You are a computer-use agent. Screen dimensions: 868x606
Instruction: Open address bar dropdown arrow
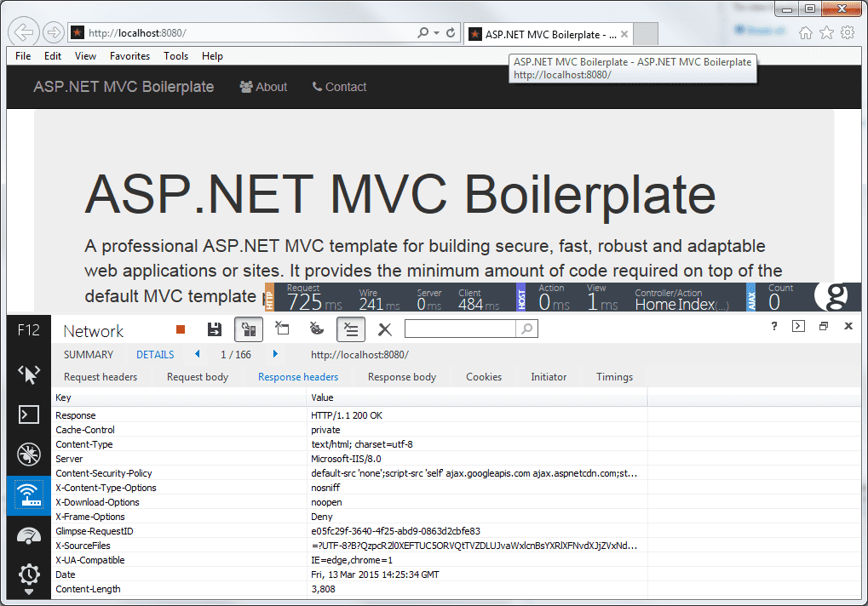[x=436, y=32]
